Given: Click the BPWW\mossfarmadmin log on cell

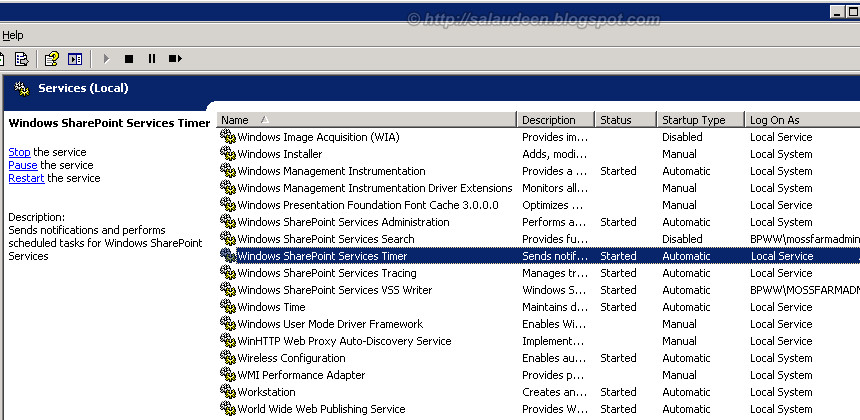Looking at the screenshot, I should pyautogui.click(x=805, y=239).
